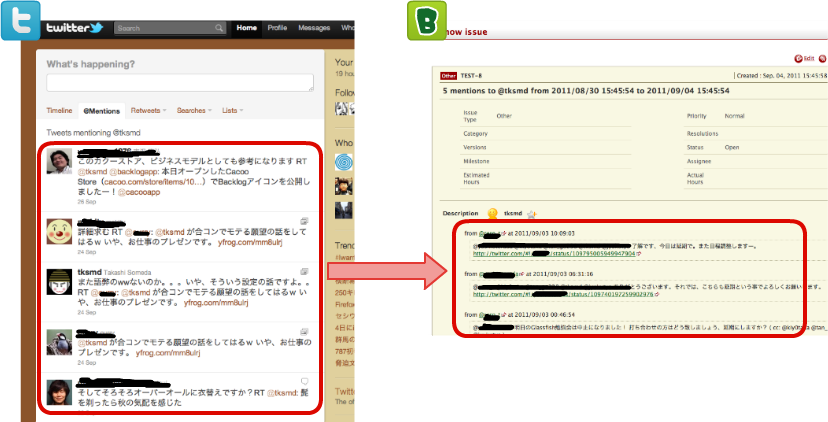
Task: Click the follower thumbnails under Follow heading
Action: [x=343, y=108]
